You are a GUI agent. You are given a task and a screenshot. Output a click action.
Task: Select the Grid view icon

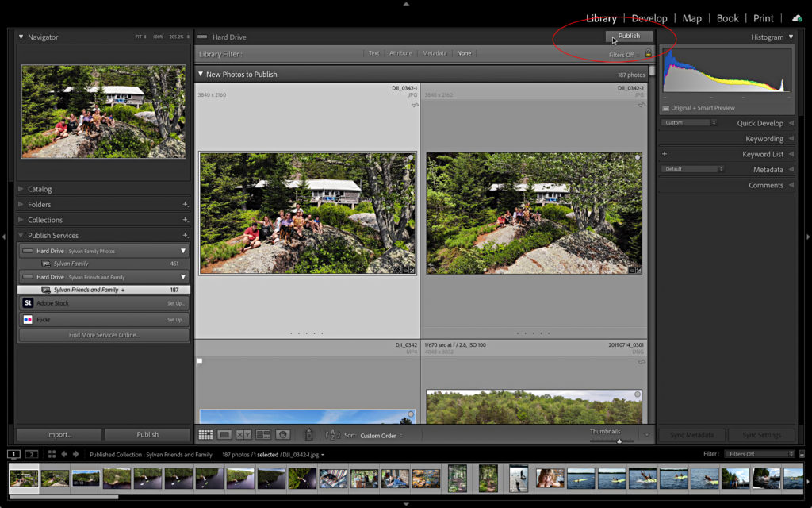(205, 434)
